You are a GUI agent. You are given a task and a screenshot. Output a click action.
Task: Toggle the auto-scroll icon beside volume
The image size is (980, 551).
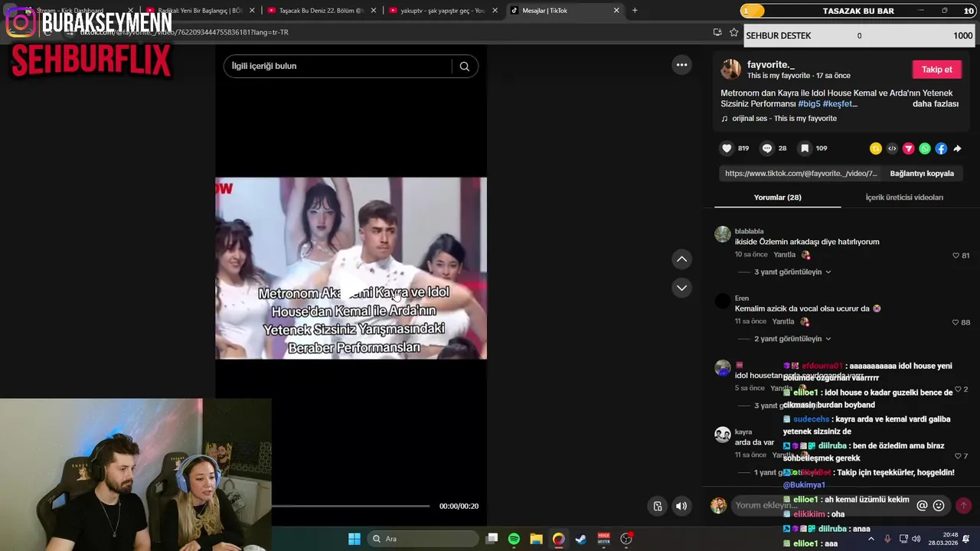point(658,506)
